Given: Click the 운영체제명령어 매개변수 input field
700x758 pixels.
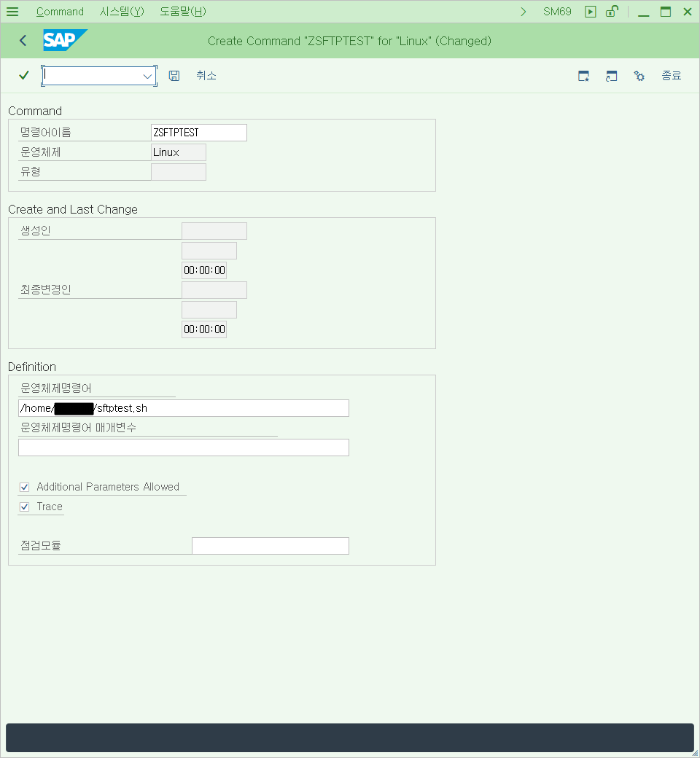Looking at the screenshot, I should point(184,448).
